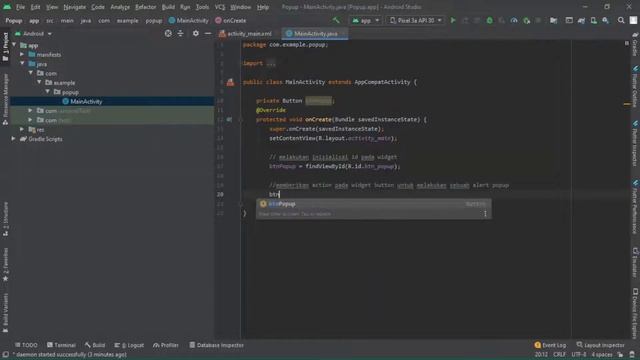Hide the project panel with minus icon
This screenshot has height=360, width=640.
coord(208,33)
